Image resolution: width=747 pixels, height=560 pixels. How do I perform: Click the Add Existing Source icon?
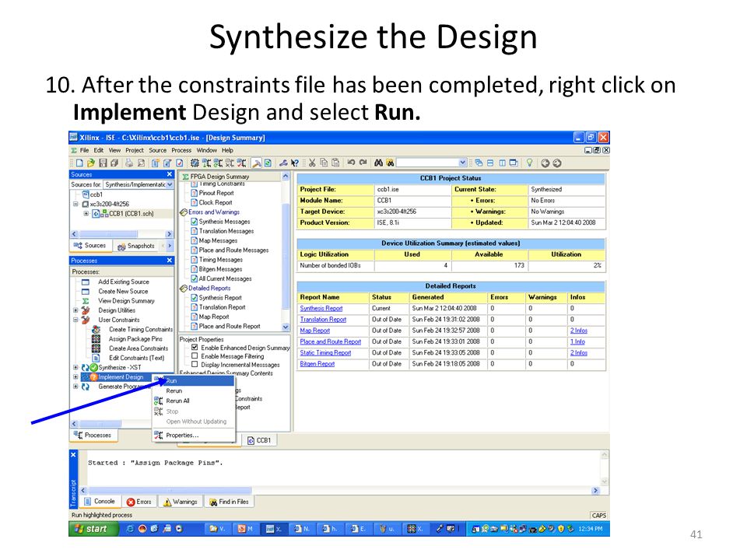86,282
